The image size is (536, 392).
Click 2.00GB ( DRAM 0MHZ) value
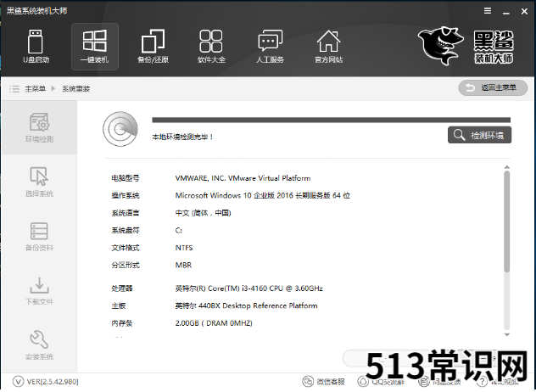pyautogui.click(x=214, y=323)
